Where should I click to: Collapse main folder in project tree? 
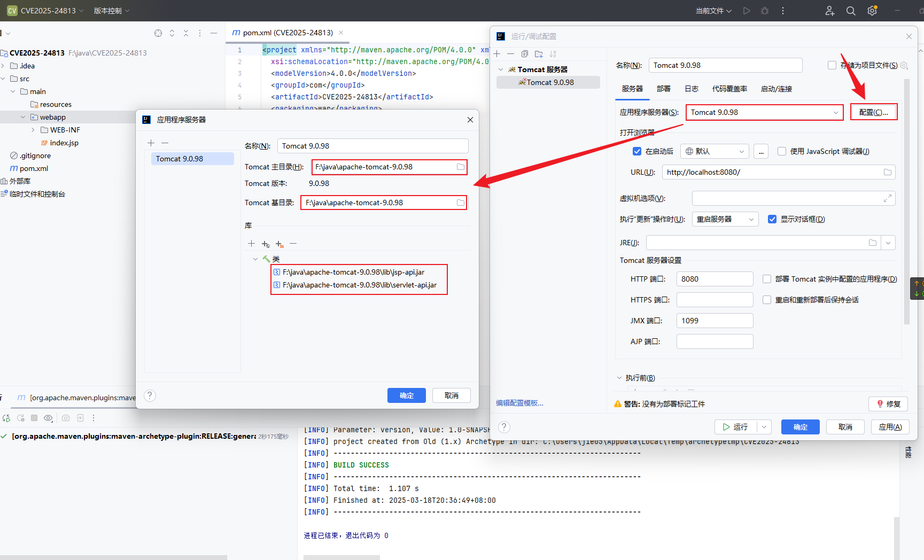[13, 91]
